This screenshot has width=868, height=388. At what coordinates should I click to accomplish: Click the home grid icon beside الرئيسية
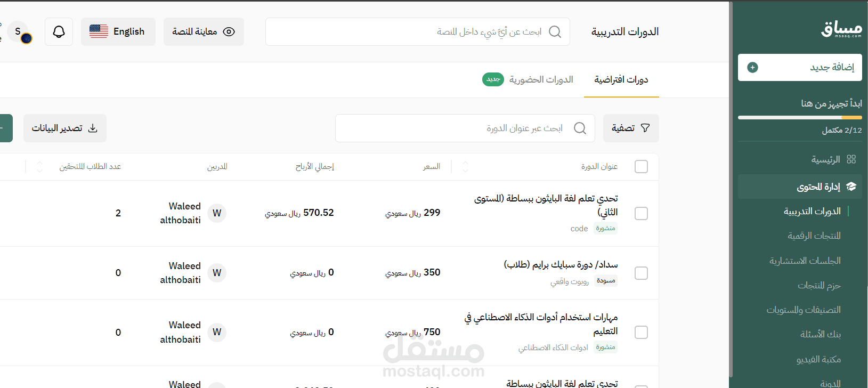tap(851, 159)
